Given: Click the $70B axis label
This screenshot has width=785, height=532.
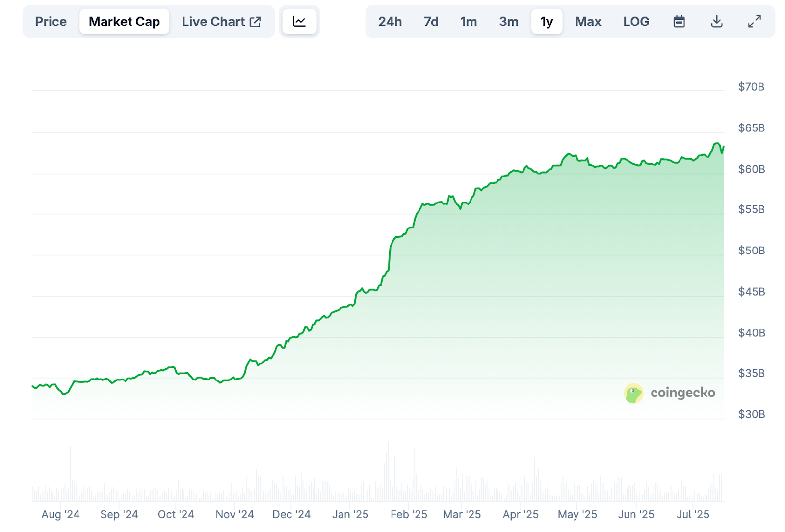Looking at the screenshot, I should 751,87.
